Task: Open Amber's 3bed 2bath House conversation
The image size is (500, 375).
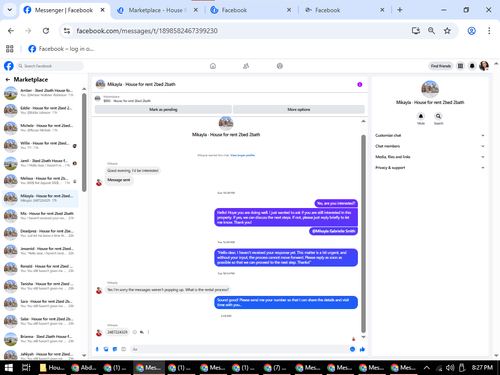Action: tap(40, 93)
